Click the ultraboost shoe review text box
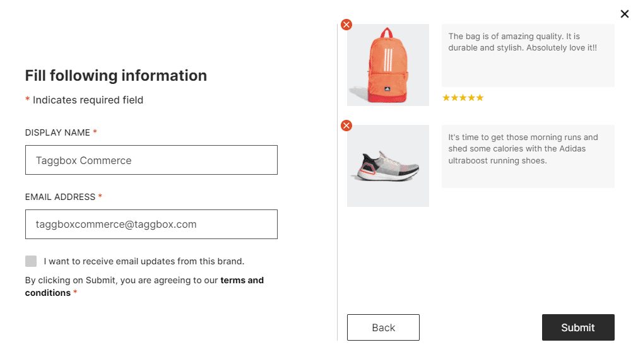The image size is (638, 364). 528,156
